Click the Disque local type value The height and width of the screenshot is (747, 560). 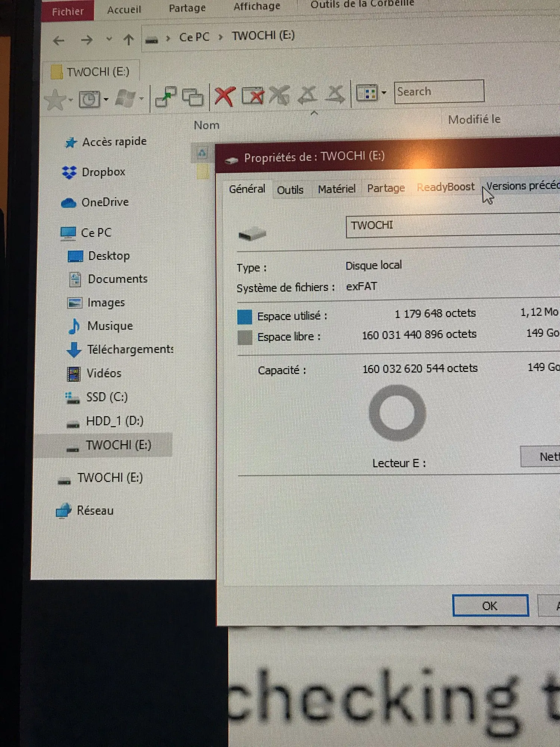pyautogui.click(x=374, y=266)
